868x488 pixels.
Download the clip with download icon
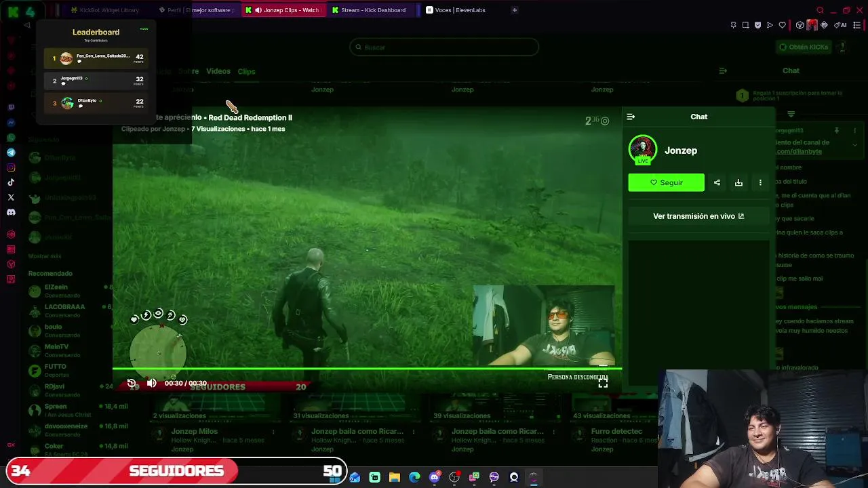[x=738, y=182]
